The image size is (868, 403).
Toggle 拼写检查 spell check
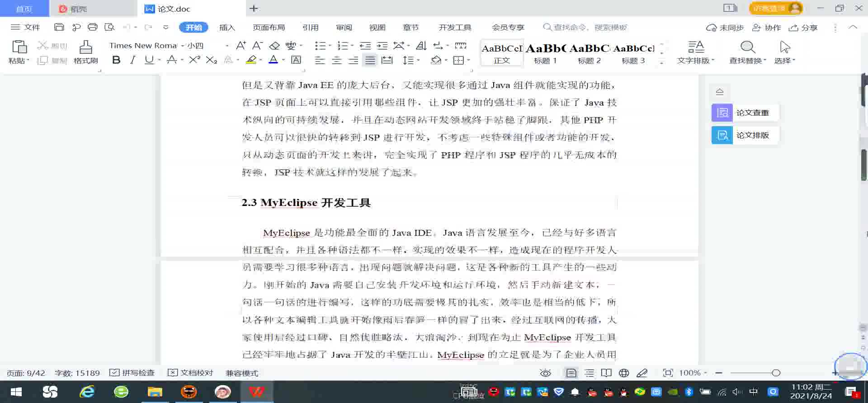[132, 373]
